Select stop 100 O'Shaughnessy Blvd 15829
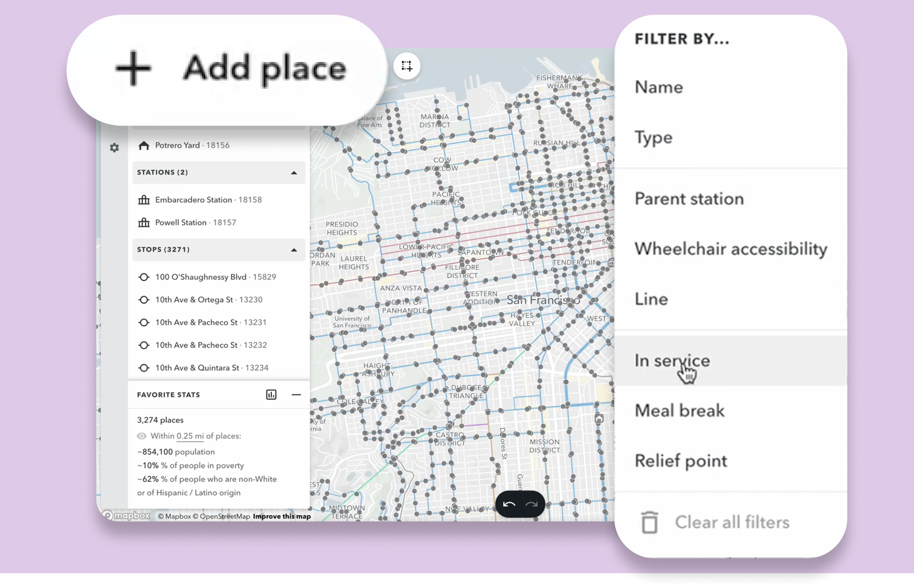 219,277
